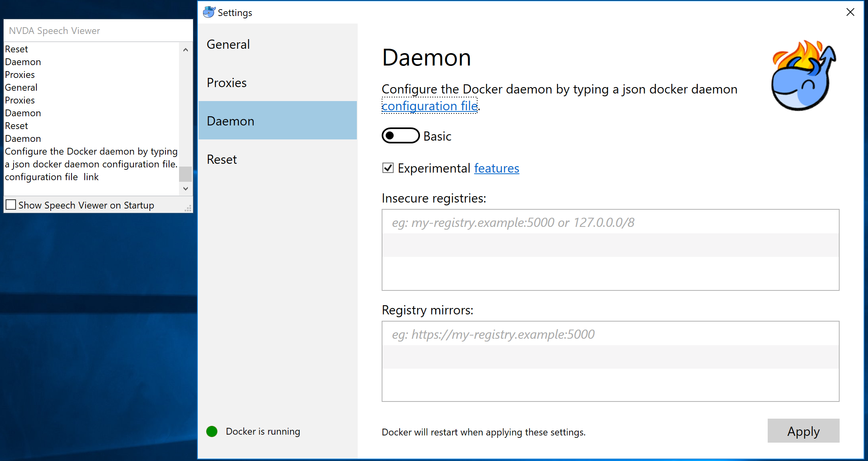Follow the features hyperlink
This screenshot has width=868, height=461.
[x=496, y=168]
